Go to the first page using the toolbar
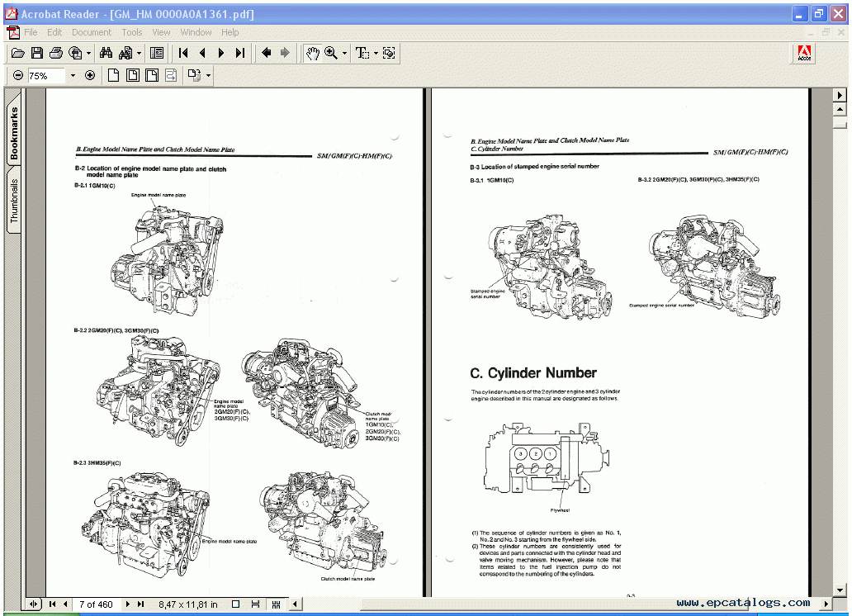Viewport: 852px width, 616px height. pos(183,53)
